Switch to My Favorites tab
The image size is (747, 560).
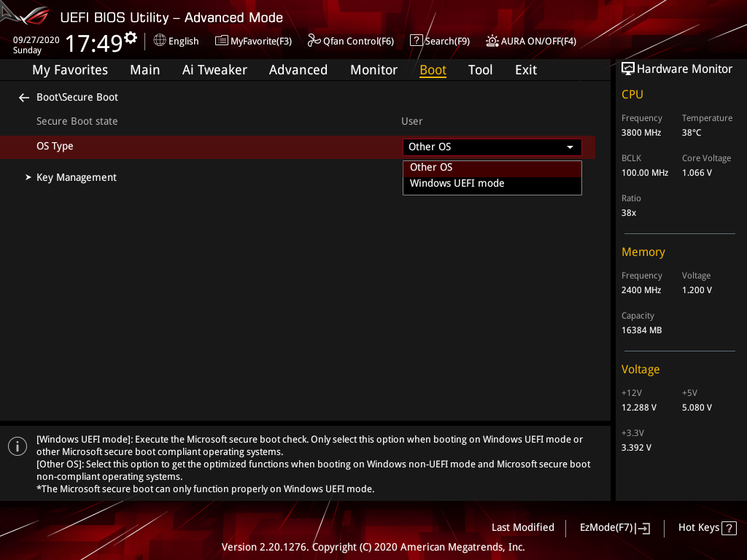tap(70, 70)
